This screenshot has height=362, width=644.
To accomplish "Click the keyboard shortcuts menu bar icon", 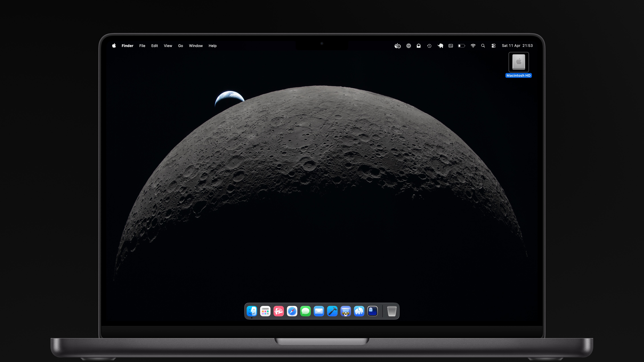I will [450, 46].
